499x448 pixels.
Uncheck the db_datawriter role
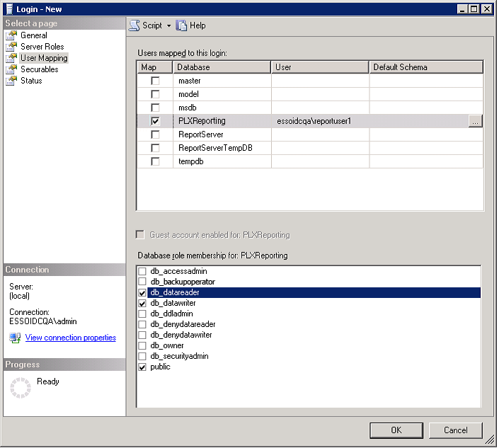point(142,303)
